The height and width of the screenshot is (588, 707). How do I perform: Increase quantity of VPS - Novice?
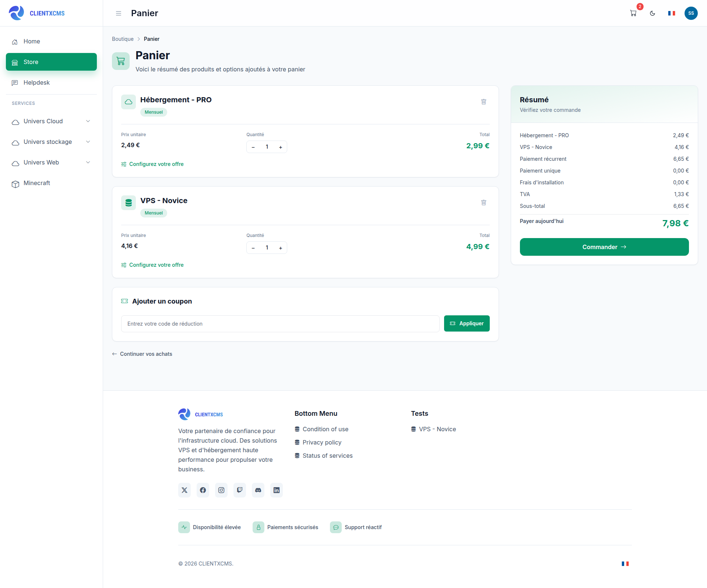tap(281, 248)
